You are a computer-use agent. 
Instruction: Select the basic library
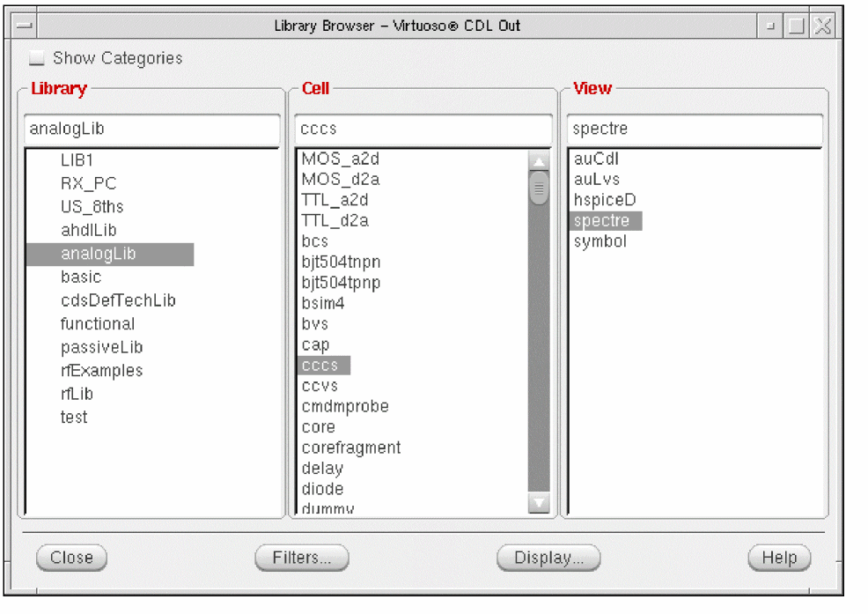81,277
